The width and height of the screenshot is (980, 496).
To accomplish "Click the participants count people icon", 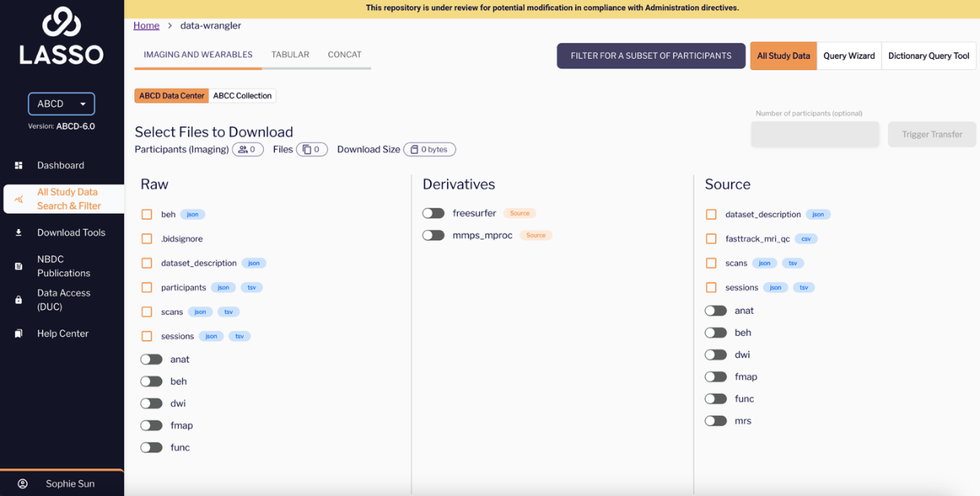I will (243, 149).
